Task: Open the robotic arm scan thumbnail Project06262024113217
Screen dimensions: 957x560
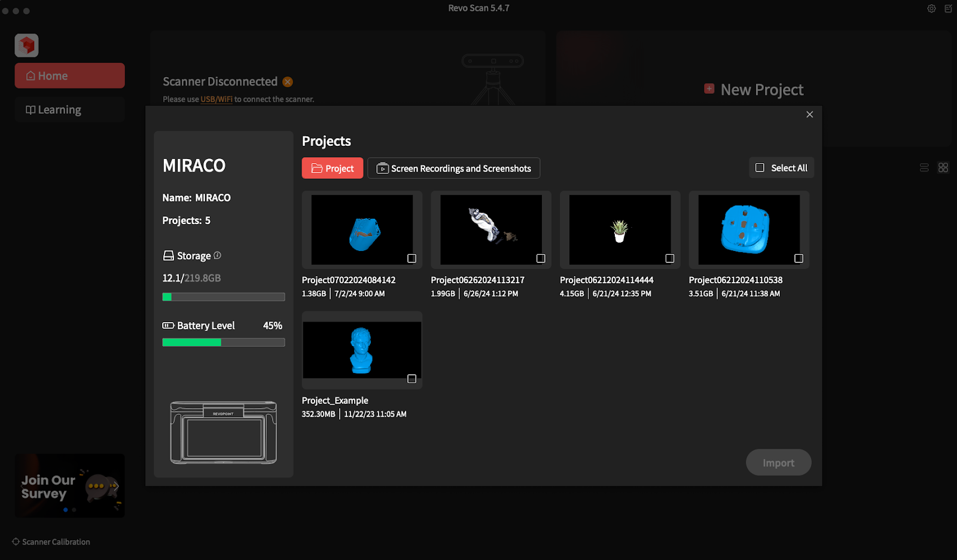Action: point(491,230)
